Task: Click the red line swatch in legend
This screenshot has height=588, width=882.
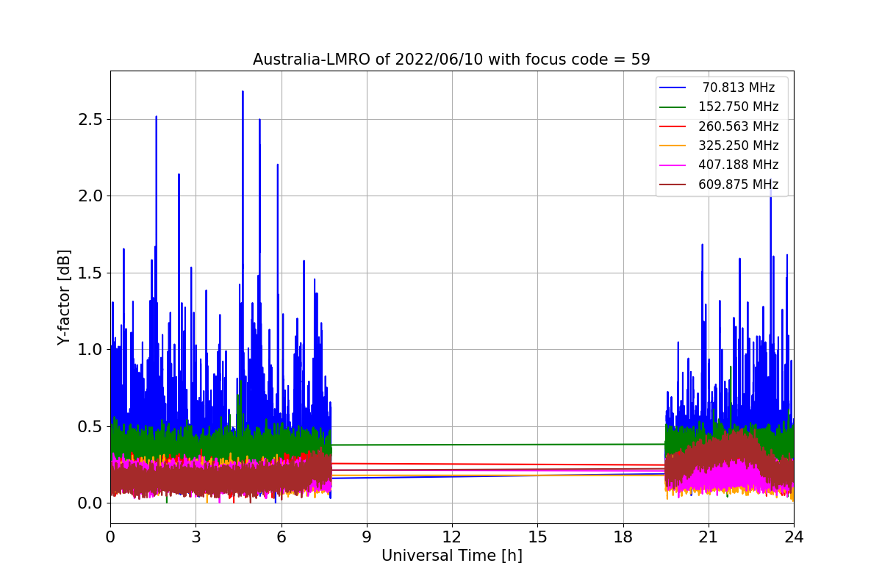Action: click(x=673, y=126)
